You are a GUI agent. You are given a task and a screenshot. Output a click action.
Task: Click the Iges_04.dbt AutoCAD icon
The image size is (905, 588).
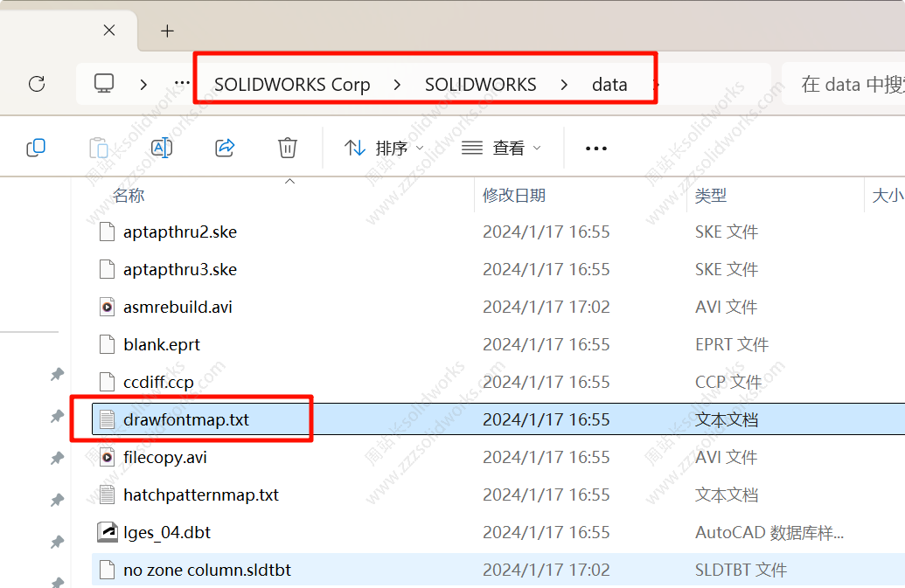pos(108,532)
